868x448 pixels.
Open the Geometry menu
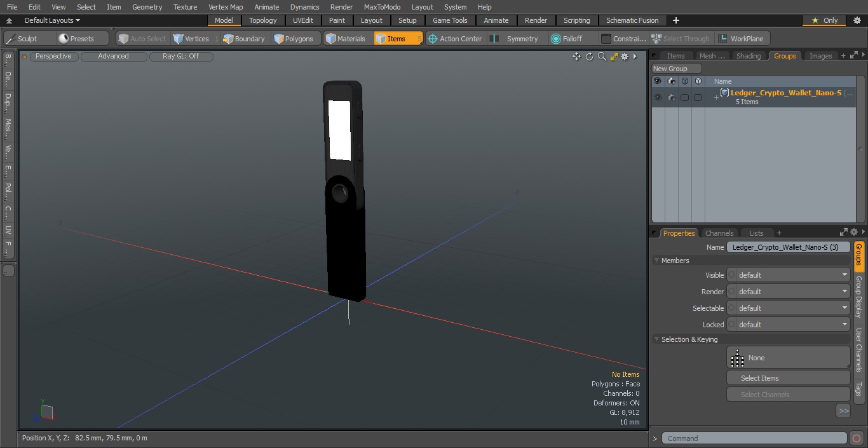[147, 7]
